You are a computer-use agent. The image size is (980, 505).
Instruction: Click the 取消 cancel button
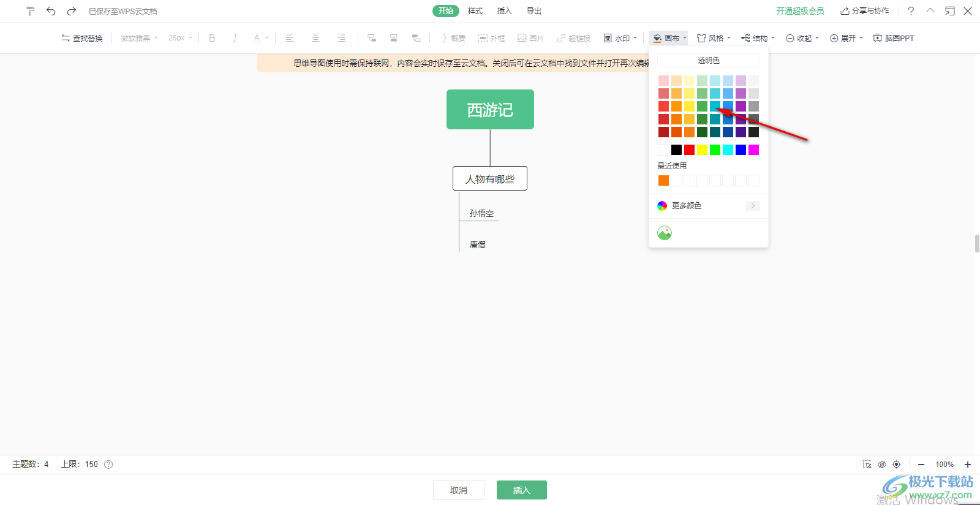coord(459,490)
